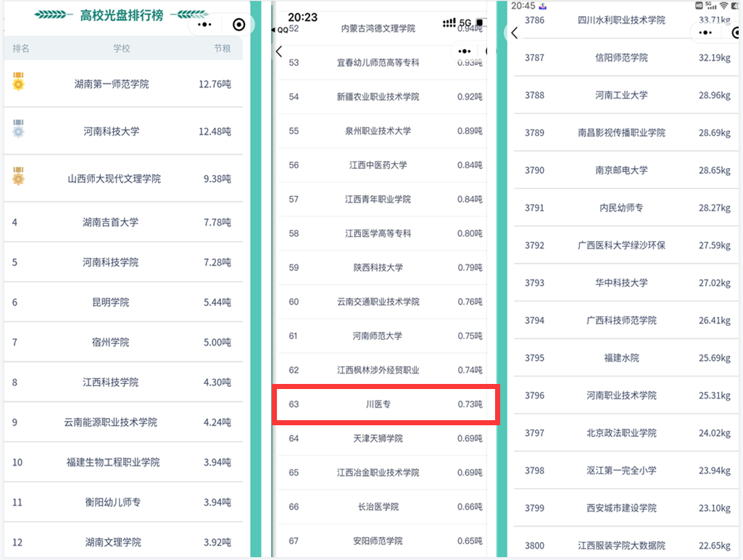This screenshot has width=743, height=560.
Task: Tap the Wi-Fi status icon in the 20:45 screenshot
Action: point(723,6)
